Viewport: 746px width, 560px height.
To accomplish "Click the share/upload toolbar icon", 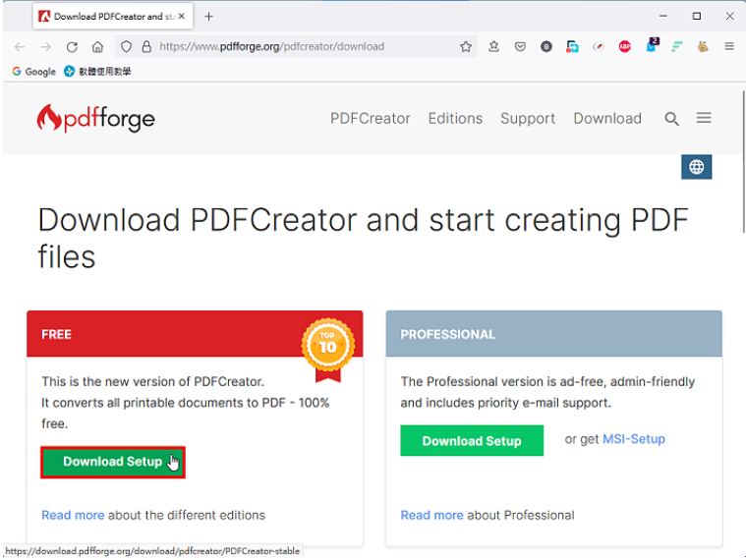I will click(493, 46).
